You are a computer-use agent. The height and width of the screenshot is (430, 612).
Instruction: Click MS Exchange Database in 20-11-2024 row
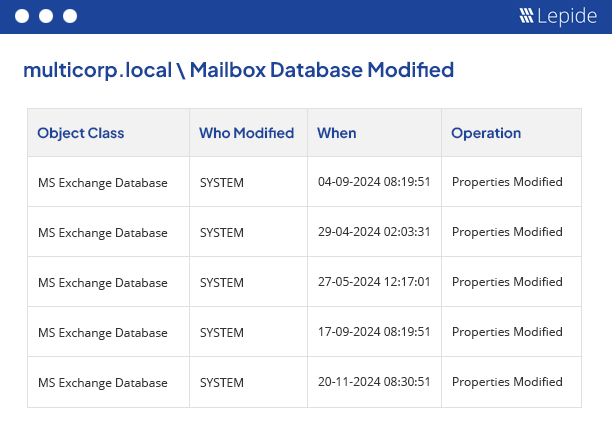tap(103, 383)
